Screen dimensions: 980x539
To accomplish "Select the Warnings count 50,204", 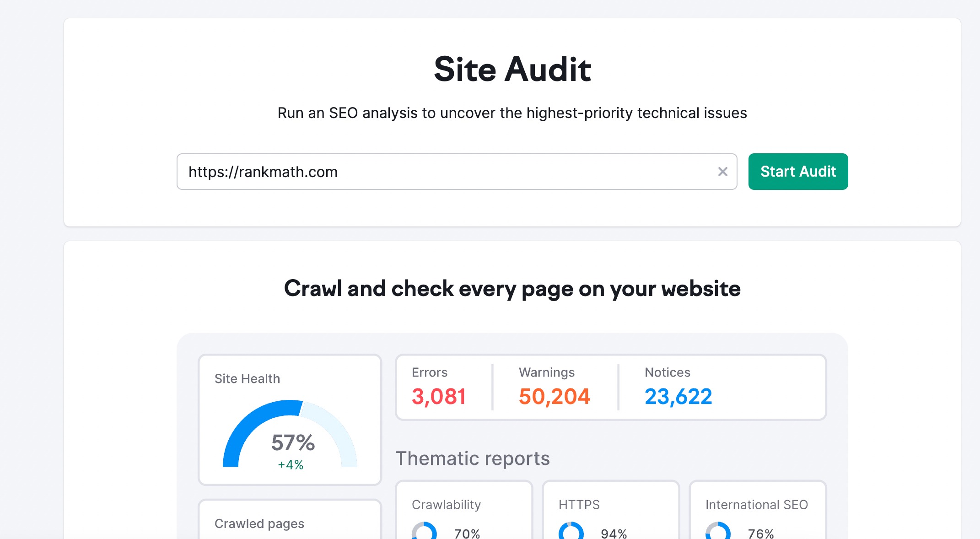I will click(x=555, y=396).
